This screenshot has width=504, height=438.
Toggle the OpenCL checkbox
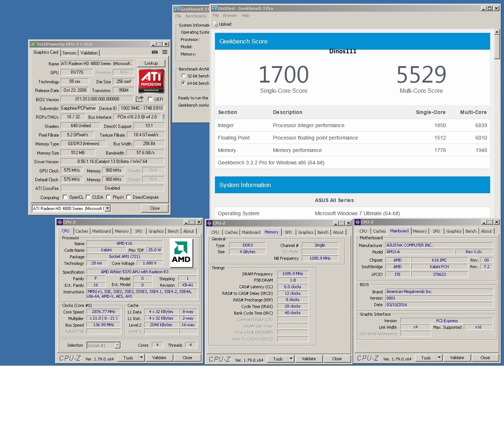pyautogui.click(x=65, y=197)
